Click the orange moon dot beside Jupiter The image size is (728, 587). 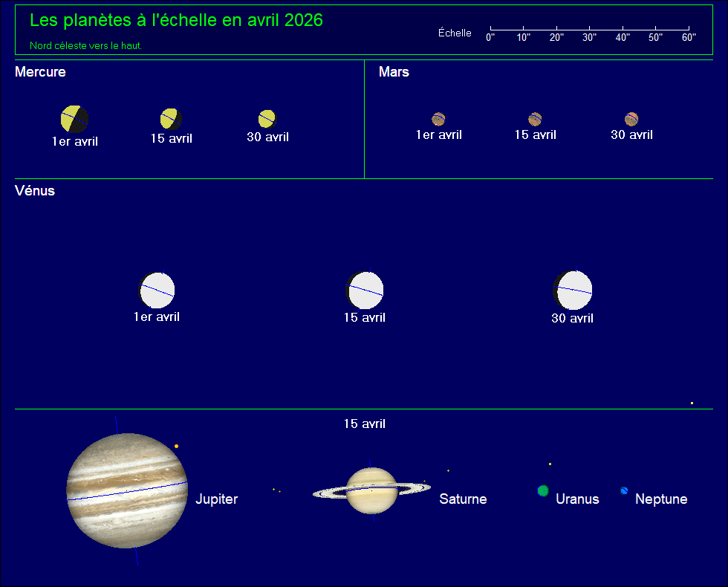pyautogui.click(x=176, y=446)
